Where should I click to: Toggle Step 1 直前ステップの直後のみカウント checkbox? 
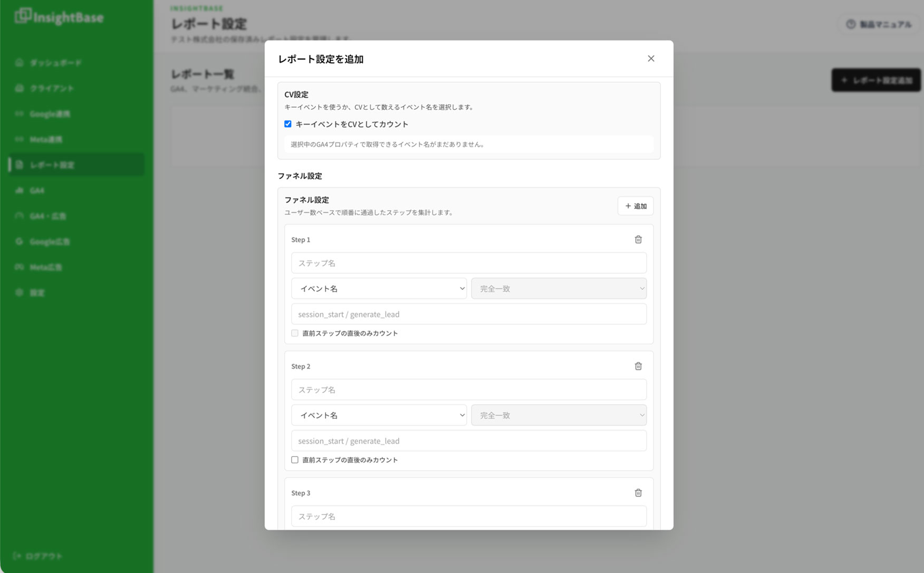click(x=295, y=333)
